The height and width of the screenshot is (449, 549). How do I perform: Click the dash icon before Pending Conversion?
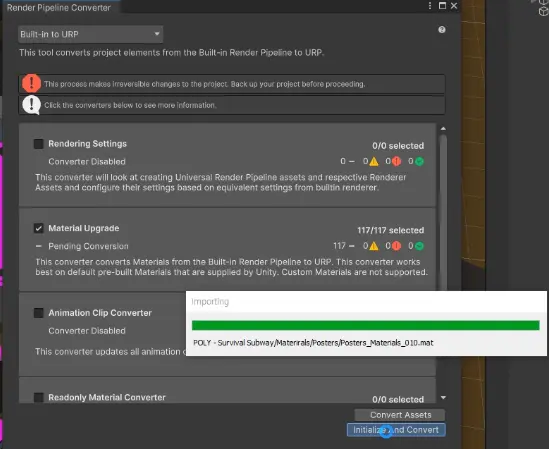pos(39,246)
